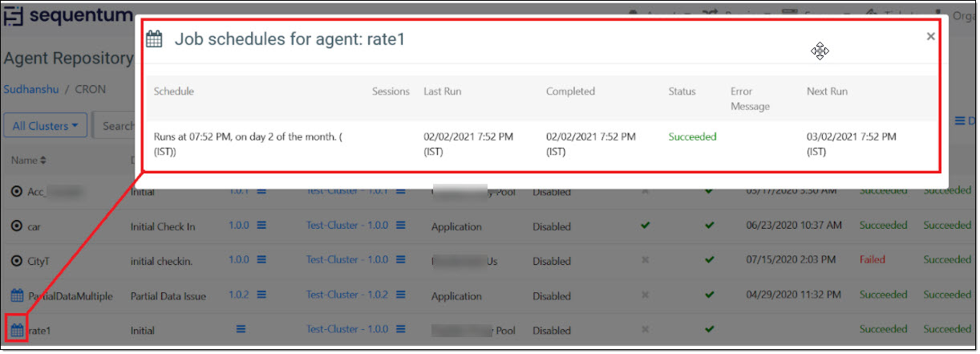The height and width of the screenshot is (354, 980).
Task: Open version menu icon in rate1 row
Action: point(241,329)
